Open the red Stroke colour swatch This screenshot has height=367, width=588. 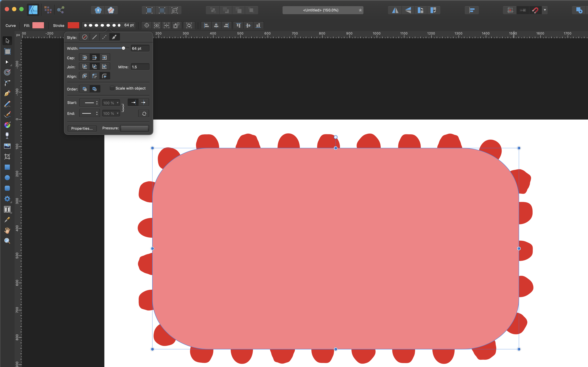click(73, 25)
